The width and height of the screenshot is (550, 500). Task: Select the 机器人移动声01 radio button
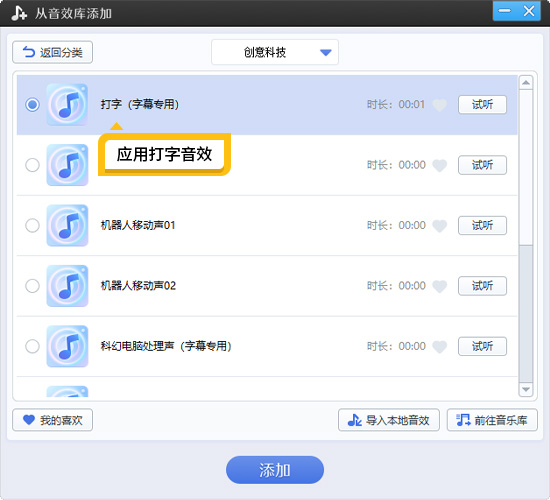pyautogui.click(x=32, y=225)
